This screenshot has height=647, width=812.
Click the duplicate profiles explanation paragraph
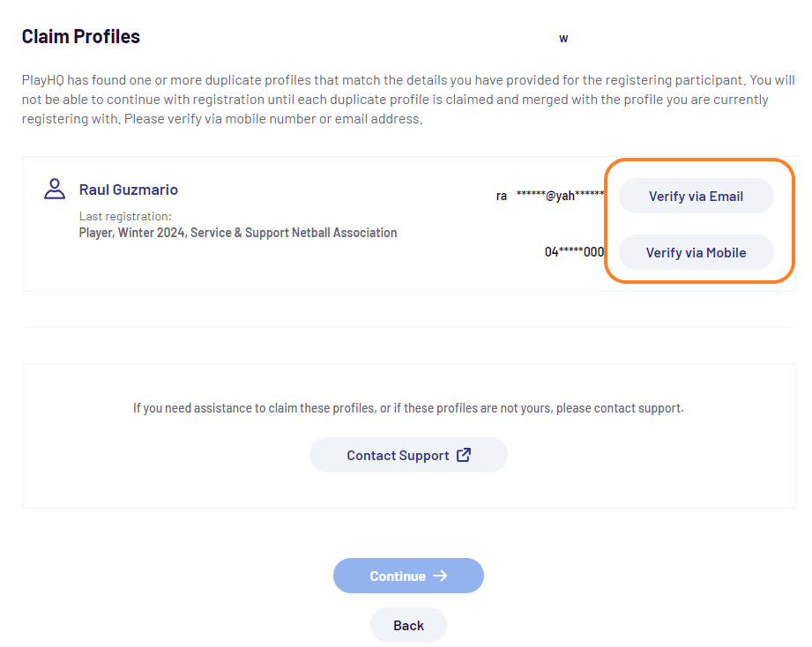click(x=406, y=99)
